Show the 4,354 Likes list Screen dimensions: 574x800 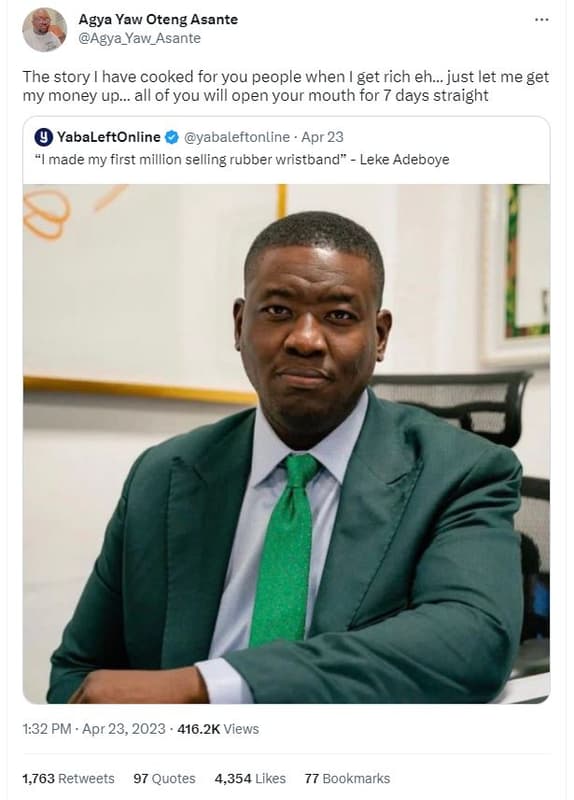[250, 779]
